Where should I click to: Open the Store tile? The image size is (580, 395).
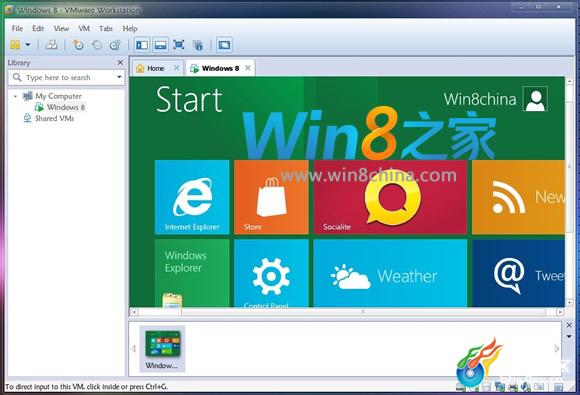pos(271,197)
